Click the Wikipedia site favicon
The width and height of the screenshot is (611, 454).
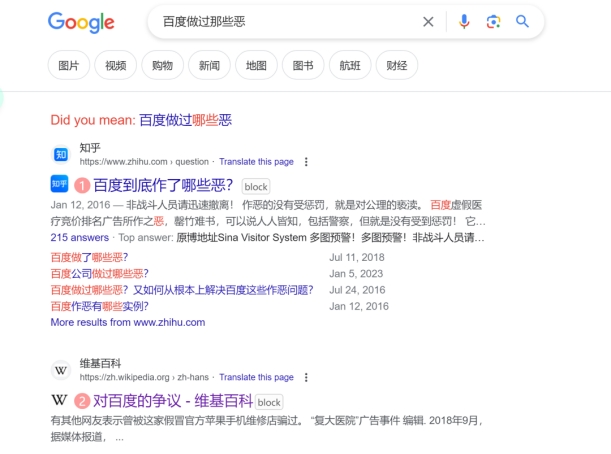tap(61, 370)
